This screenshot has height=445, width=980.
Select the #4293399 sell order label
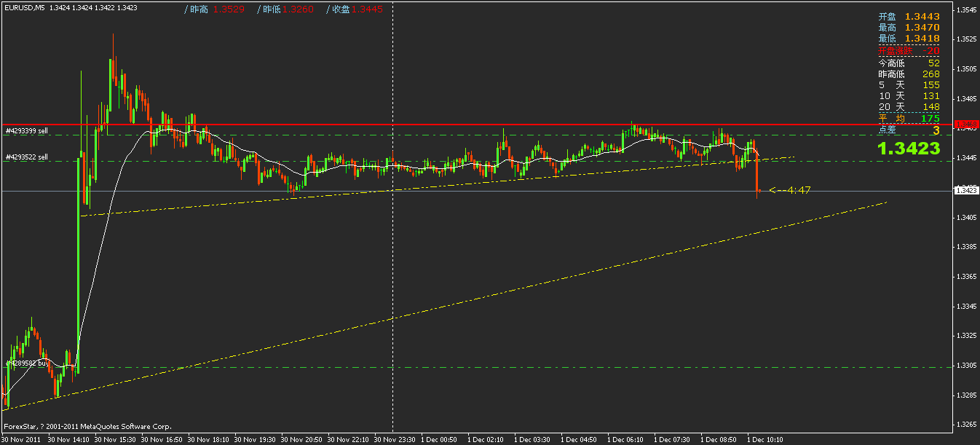pos(28,131)
